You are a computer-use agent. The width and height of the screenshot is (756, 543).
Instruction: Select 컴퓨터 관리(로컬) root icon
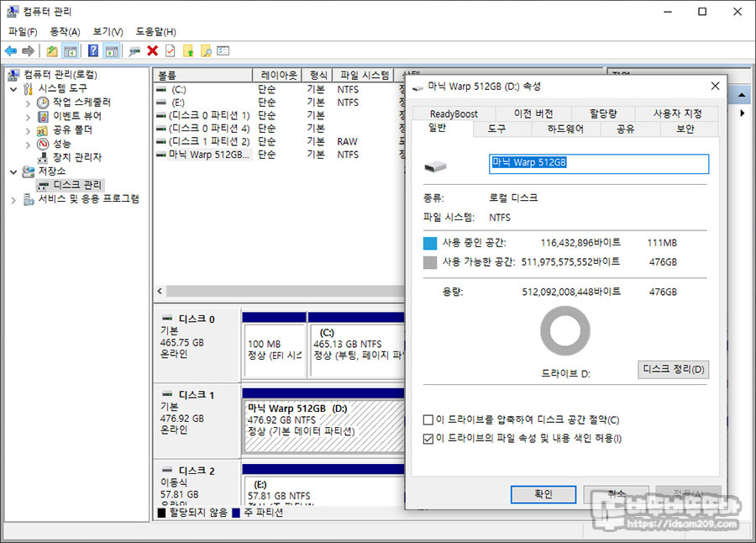(13, 75)
